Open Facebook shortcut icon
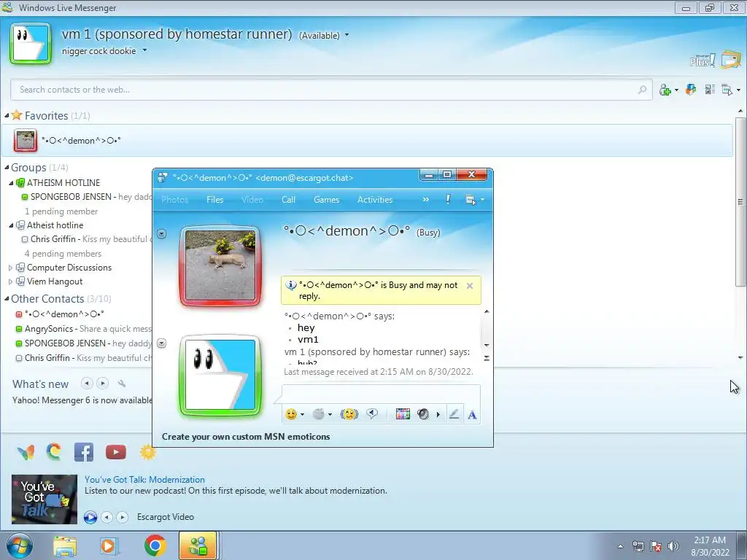Screen dimensions: 747x560 click(x=84, y=452)
